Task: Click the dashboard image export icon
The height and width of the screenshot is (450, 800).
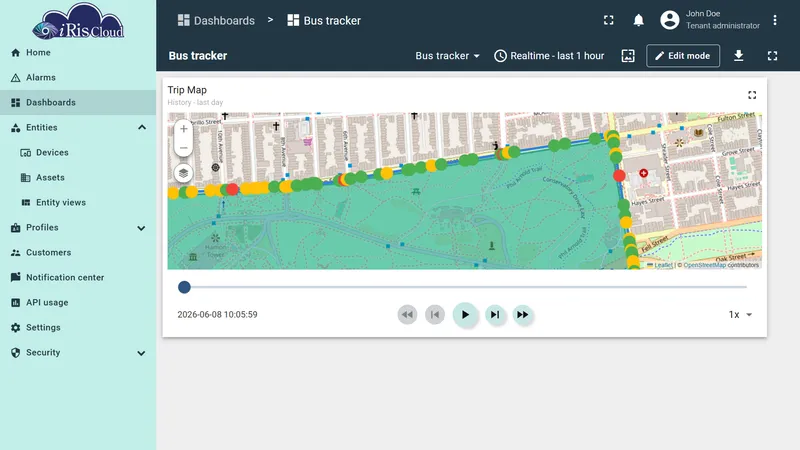Action: click(628, 56)
